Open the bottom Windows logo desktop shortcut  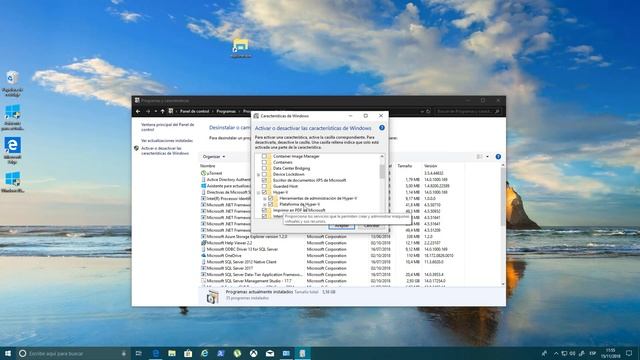point(13,182)
